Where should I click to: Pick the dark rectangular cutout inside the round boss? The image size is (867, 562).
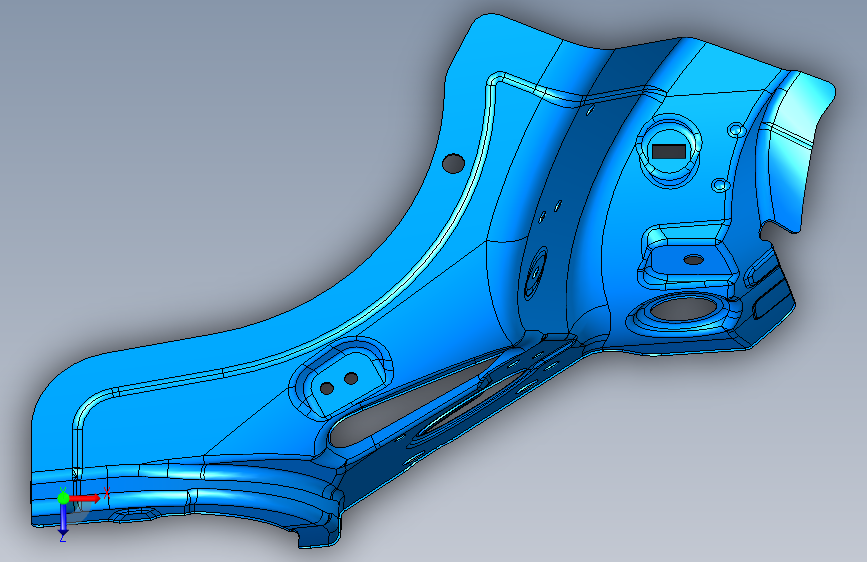tap(669, 152)
